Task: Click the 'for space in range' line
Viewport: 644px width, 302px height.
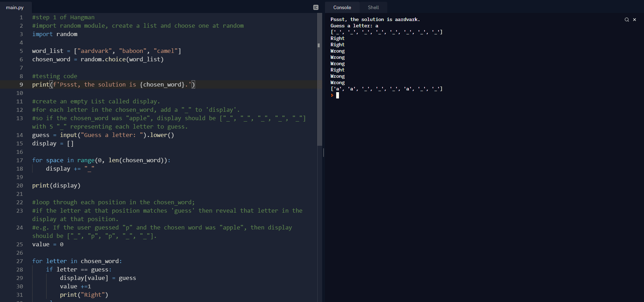Action: (101, 160)
